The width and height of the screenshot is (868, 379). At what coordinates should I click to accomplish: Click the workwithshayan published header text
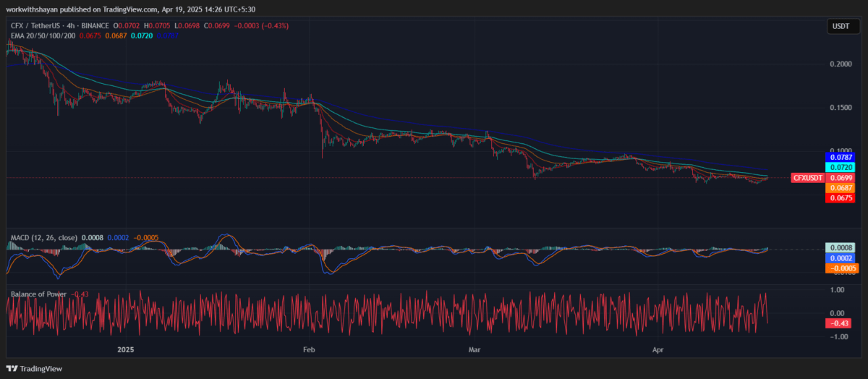point(130,9)
